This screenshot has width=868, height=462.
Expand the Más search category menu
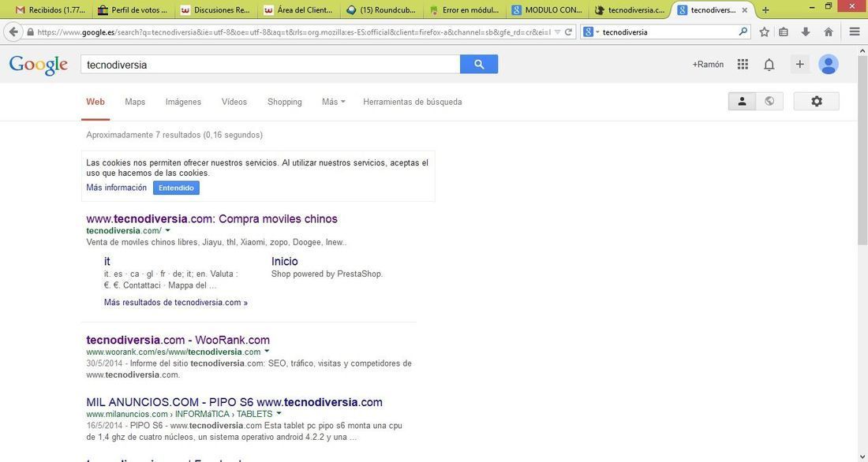pyautogui.click(x=333, y=102)
